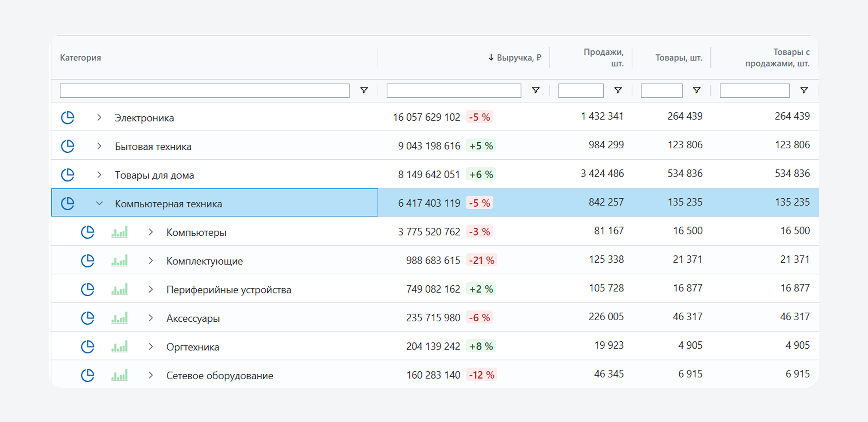The image size is (868, 422).
Task: Click filter icon for Выручка column
Action: click(536, 90)
